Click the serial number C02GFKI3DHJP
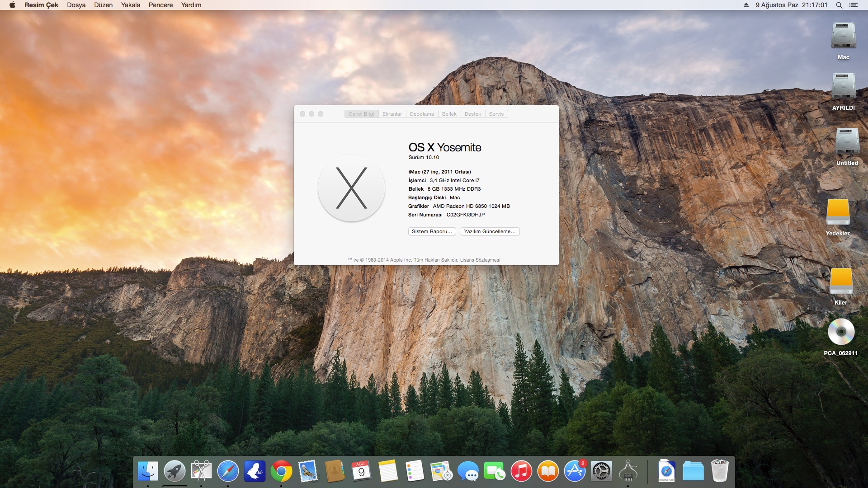 465,215
